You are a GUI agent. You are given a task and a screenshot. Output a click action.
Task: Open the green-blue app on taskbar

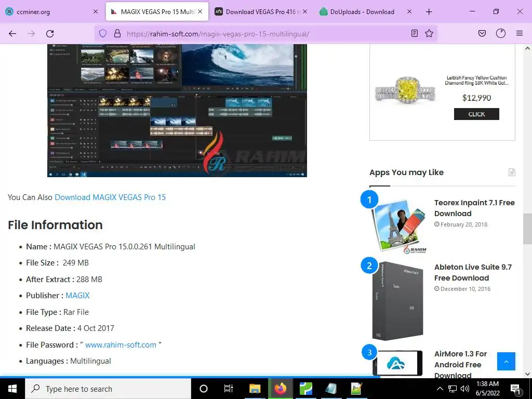click(x=305, y=389)
